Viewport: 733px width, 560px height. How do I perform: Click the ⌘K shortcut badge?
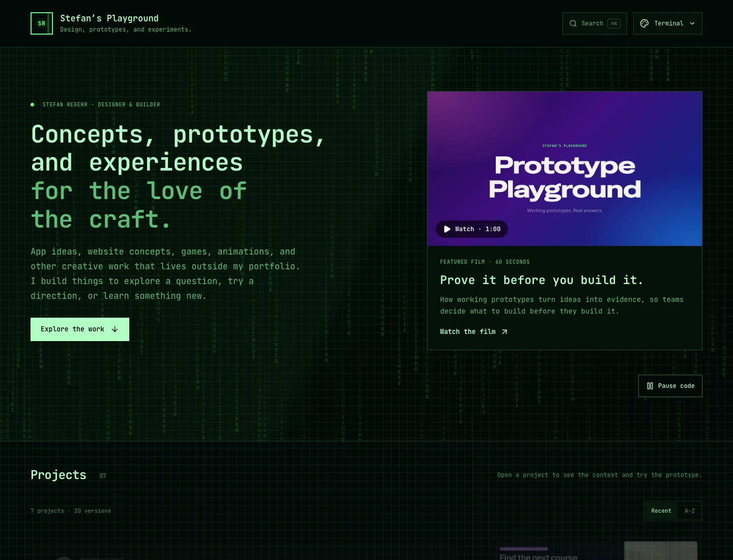(614, 23)
